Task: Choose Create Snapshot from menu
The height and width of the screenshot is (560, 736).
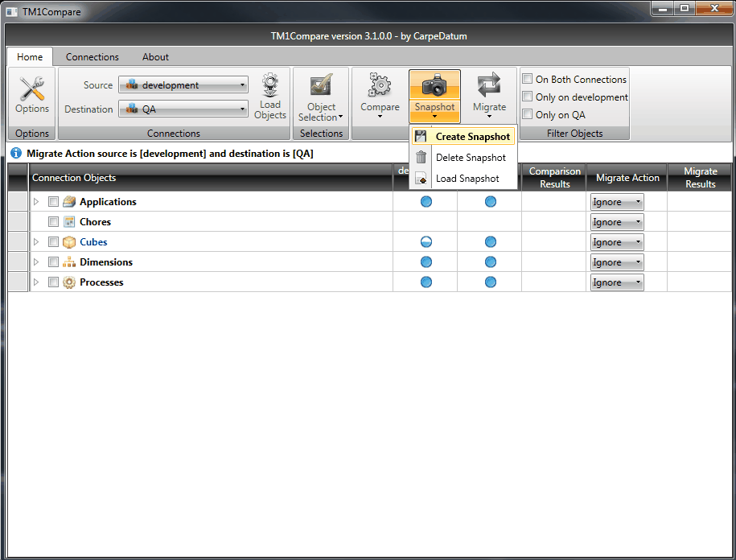Action: pyautogui.click(x=463, y=137)
